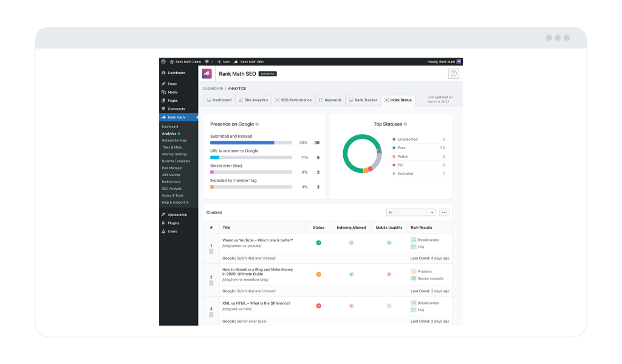Open Redirections submenu item
Screen dimensions: 622x364
tap(171, 182)
